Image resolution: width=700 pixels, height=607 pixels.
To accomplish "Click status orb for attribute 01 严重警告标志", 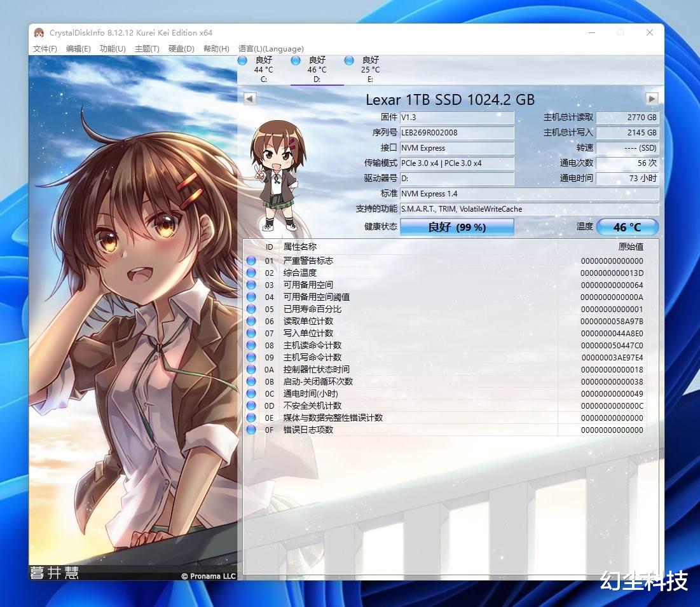I will pos(251,261).
